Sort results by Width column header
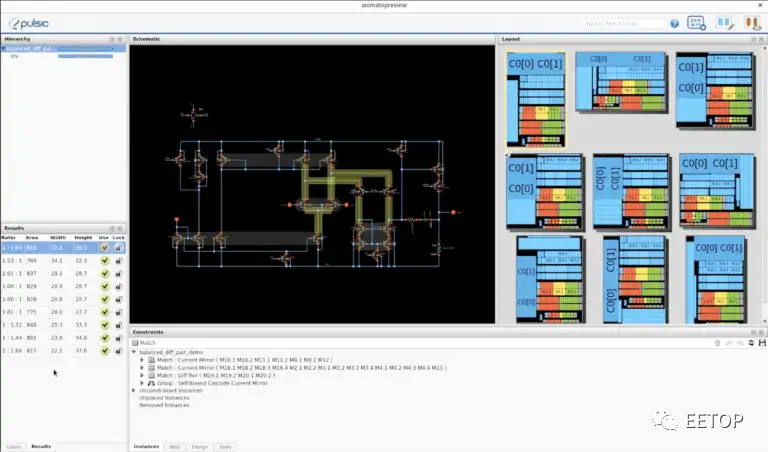768x452 pixels. pyautogui.click(x=58, y=238)
